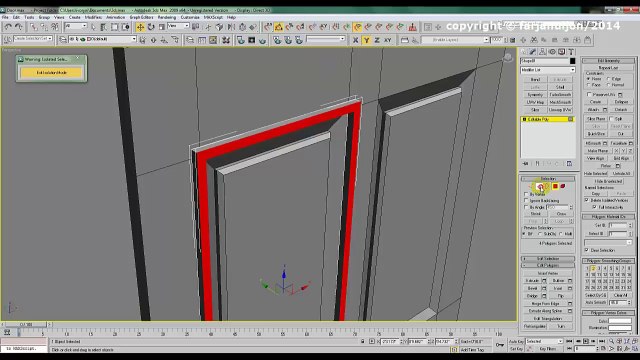
Task: Select the Polygon sub-object level icon
Action: click(x=555, y=187)
